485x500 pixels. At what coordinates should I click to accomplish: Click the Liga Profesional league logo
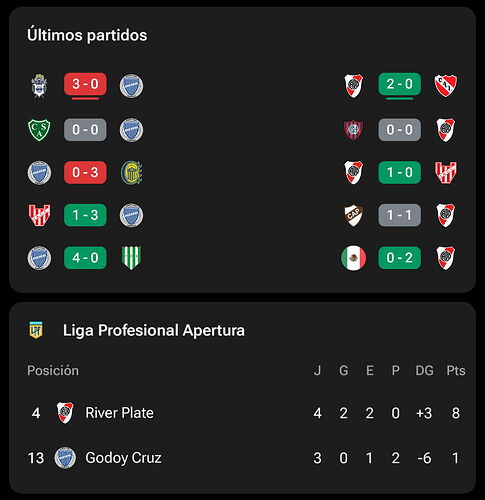pos(36,330)
